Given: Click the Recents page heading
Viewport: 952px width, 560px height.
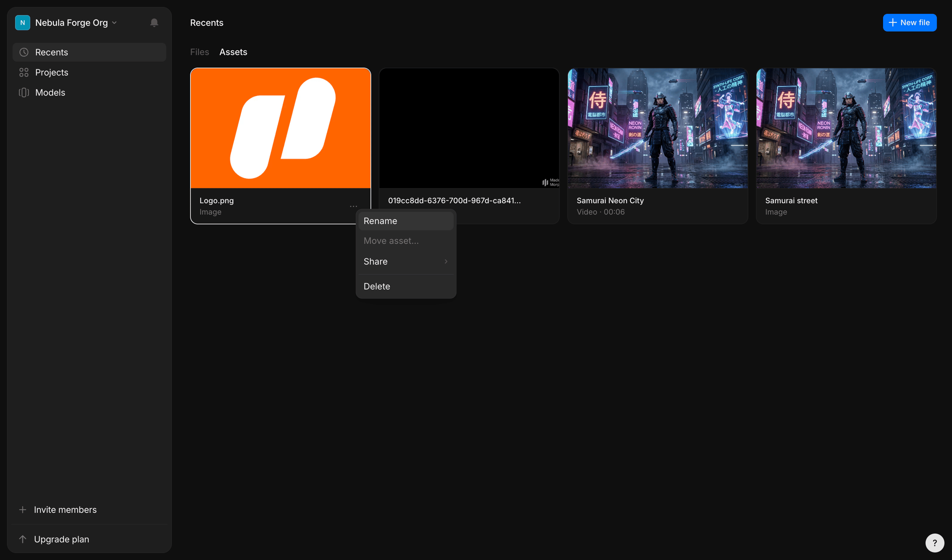Looking at the screenshot, I should click(x=207, y=23).
